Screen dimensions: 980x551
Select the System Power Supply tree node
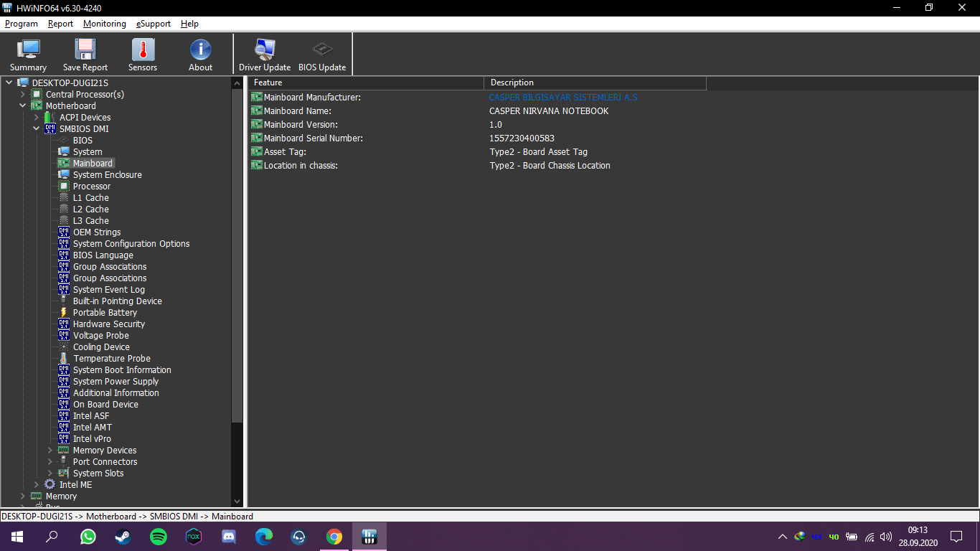tap(116, 382)
